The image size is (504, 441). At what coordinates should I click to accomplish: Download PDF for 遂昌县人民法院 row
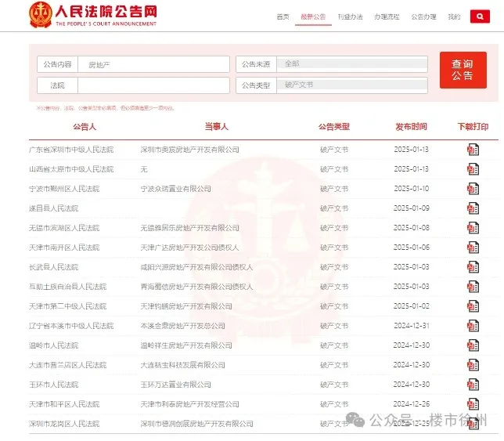(x=473, y=208)
